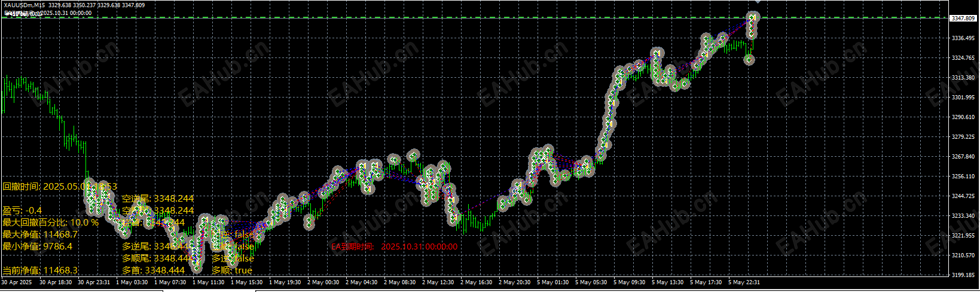This screenshot has width=980, height=292.
Task: Click the 5 May 05:30 time label
Action: (591, 282)
